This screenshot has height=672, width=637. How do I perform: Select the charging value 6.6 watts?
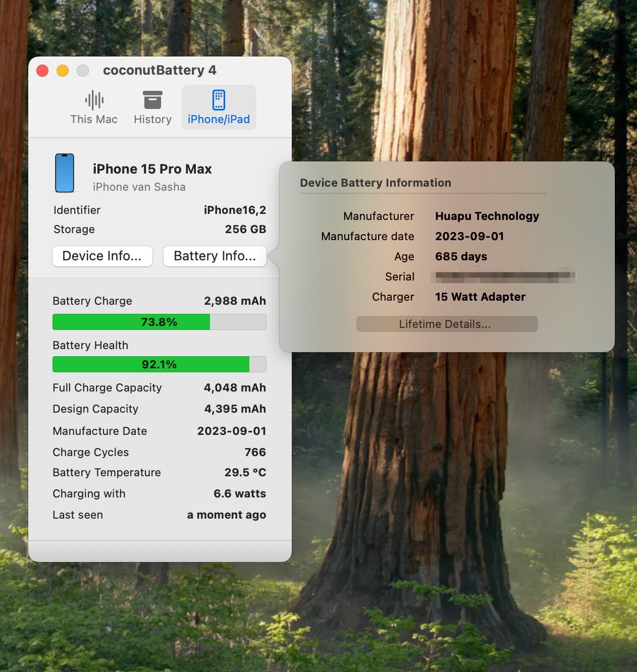tap(240, 494)
